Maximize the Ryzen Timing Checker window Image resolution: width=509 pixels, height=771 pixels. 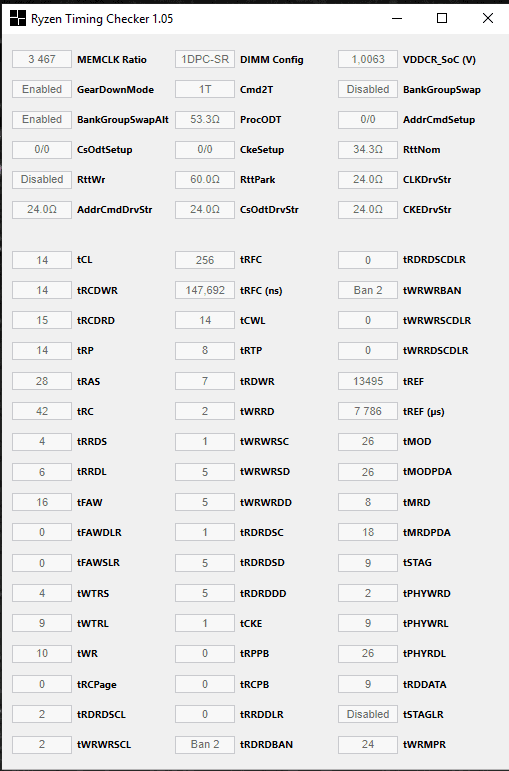pos(442,19)
